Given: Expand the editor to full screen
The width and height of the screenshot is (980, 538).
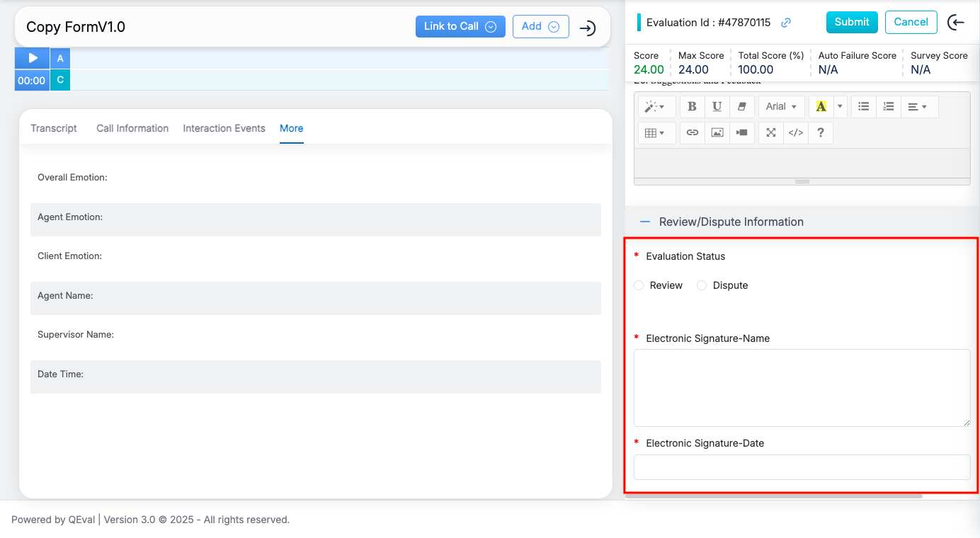Looking at the screenshot, I should pos(771,132).
